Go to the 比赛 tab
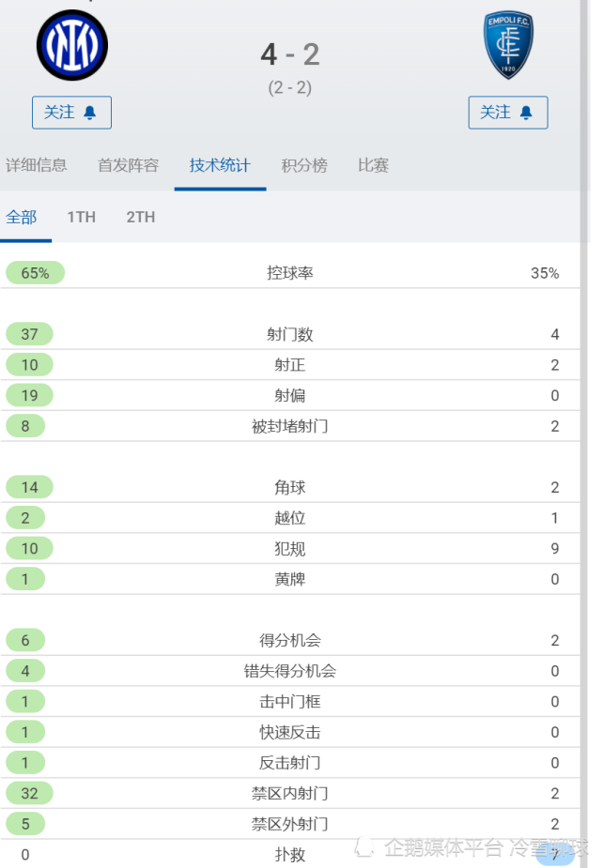 pyautogui.click(x=373, y=165)
